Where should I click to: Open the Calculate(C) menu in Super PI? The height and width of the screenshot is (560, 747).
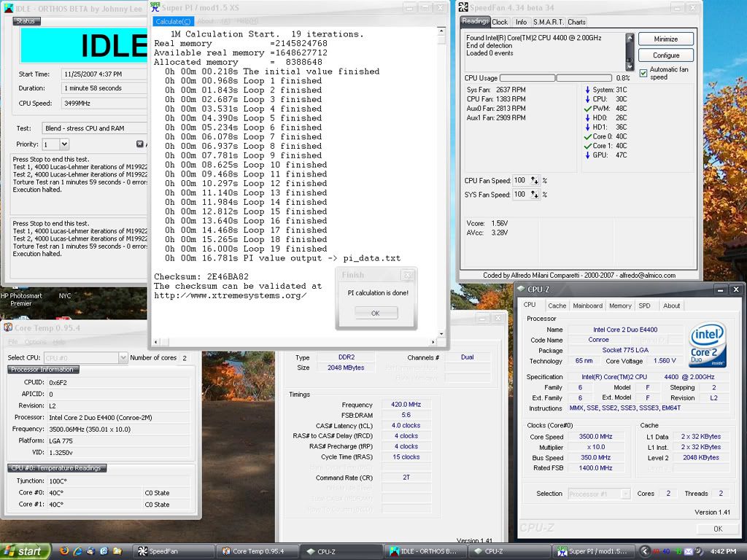[173, 21]
